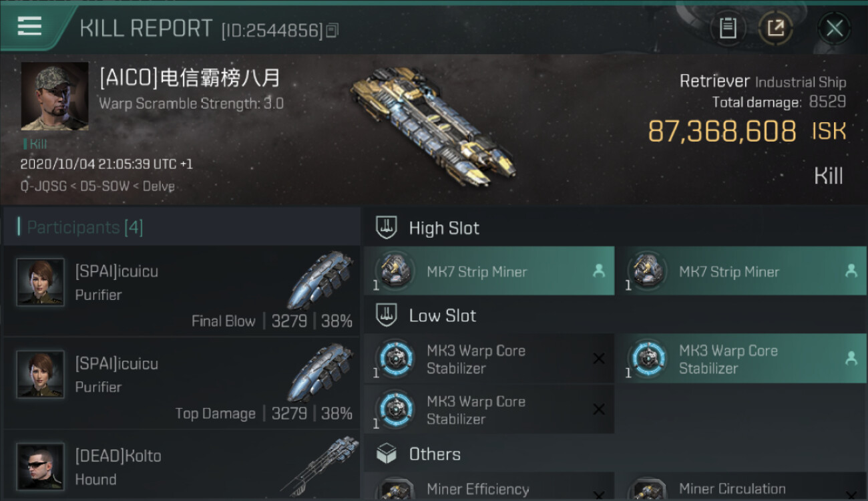Copy the kill report ID
Viewport: 868px width, 501px height.
click(x=332, y=30)
